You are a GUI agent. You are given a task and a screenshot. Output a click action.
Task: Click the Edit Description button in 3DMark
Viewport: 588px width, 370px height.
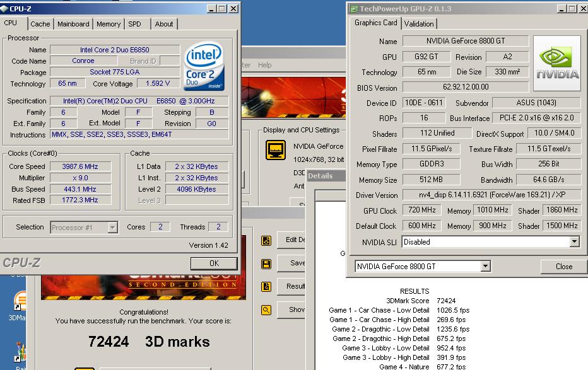pos(291,240)
